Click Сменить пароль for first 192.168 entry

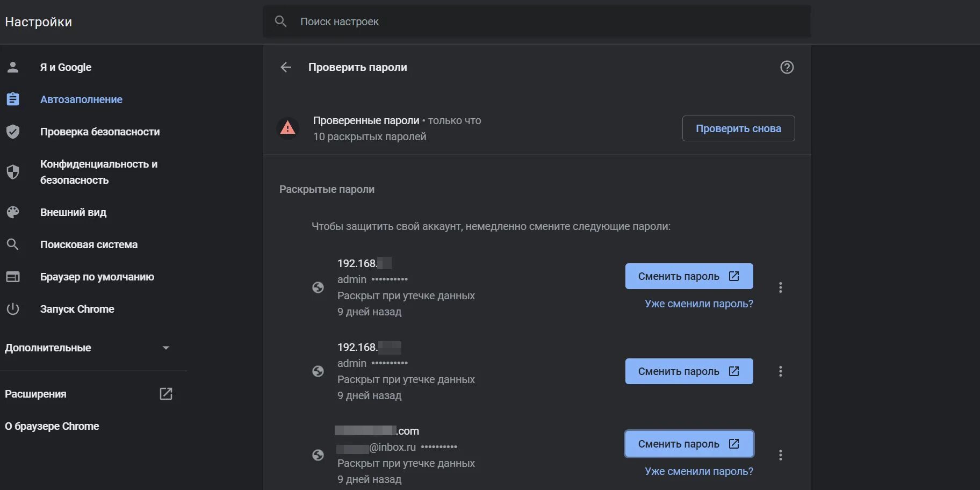pos(689,276)
